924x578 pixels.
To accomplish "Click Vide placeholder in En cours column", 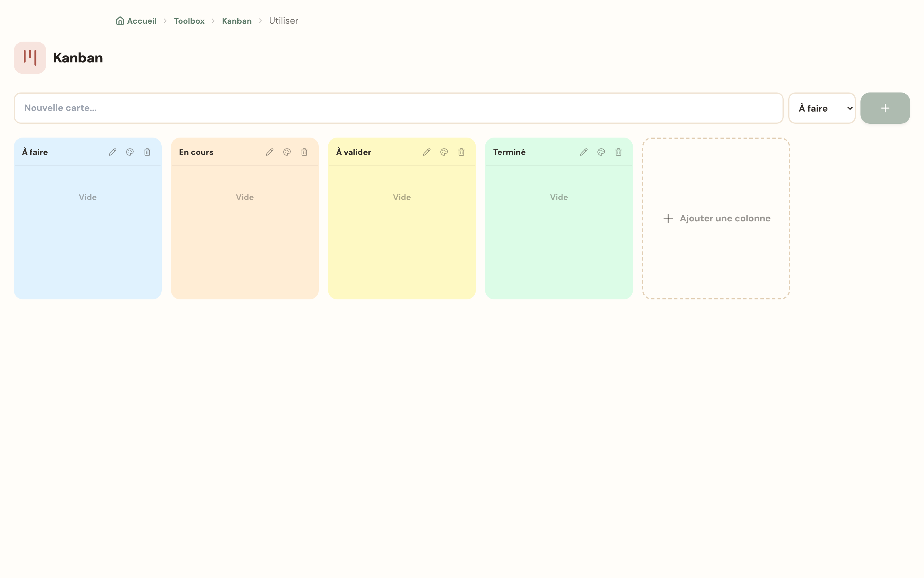I will pos(245,197).
